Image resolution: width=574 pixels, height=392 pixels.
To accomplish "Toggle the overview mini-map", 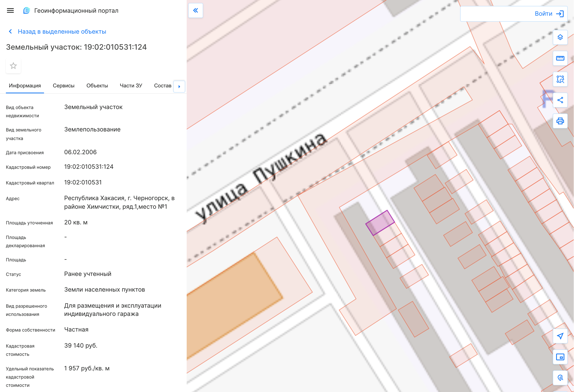I will tap(560, 357).
